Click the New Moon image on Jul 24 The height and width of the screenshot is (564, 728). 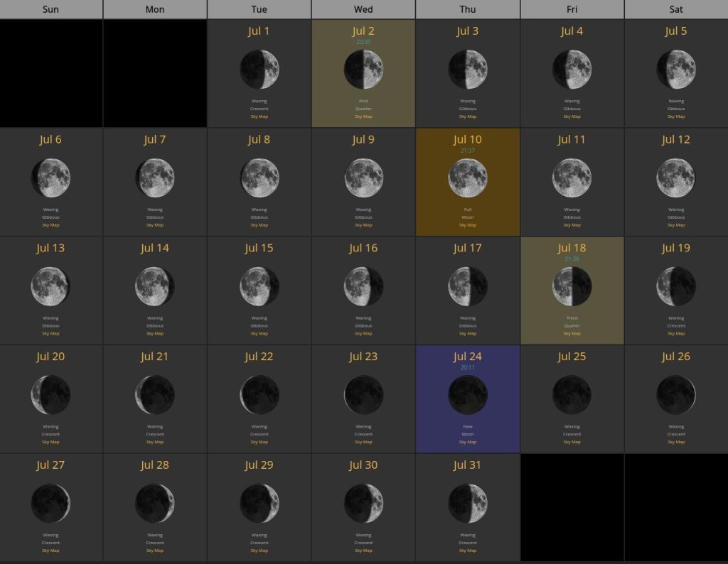(x=468, y=395)
